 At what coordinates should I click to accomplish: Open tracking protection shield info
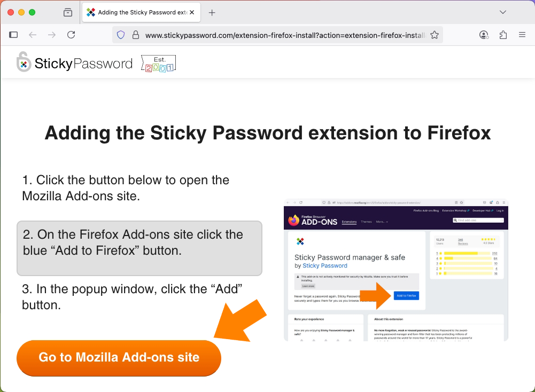(121, 35)
